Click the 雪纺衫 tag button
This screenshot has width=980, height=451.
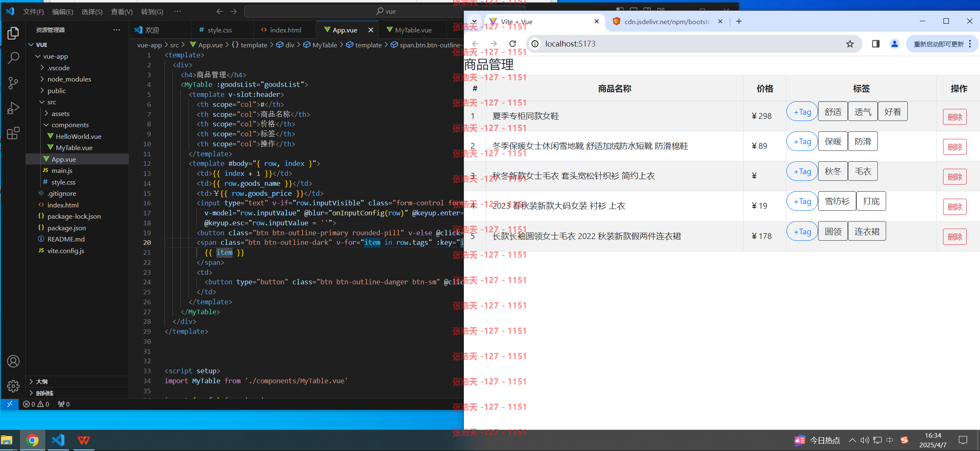[x=837, y=201]
